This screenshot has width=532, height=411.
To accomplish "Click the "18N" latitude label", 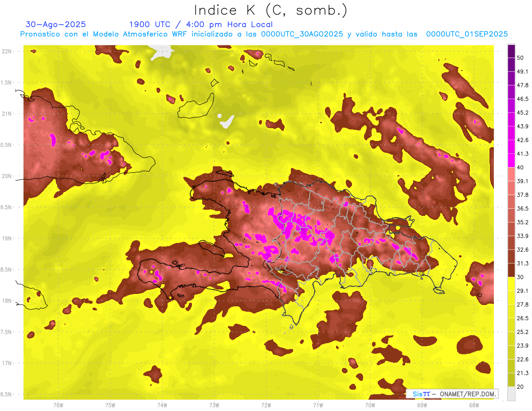I will (7, 301).
